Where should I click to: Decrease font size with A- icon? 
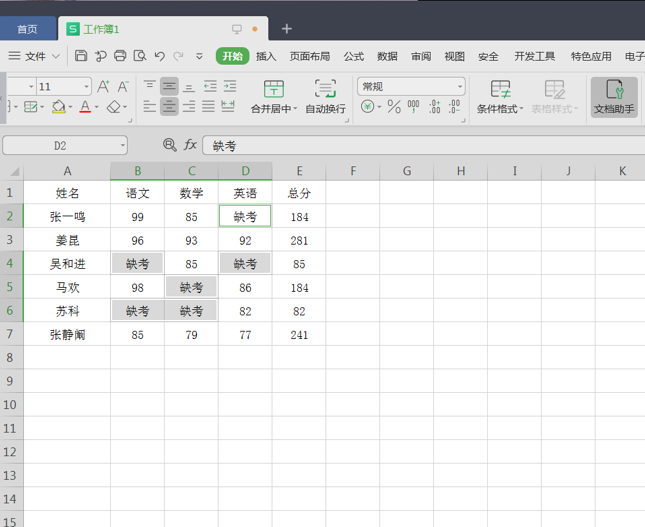(123, 86)
